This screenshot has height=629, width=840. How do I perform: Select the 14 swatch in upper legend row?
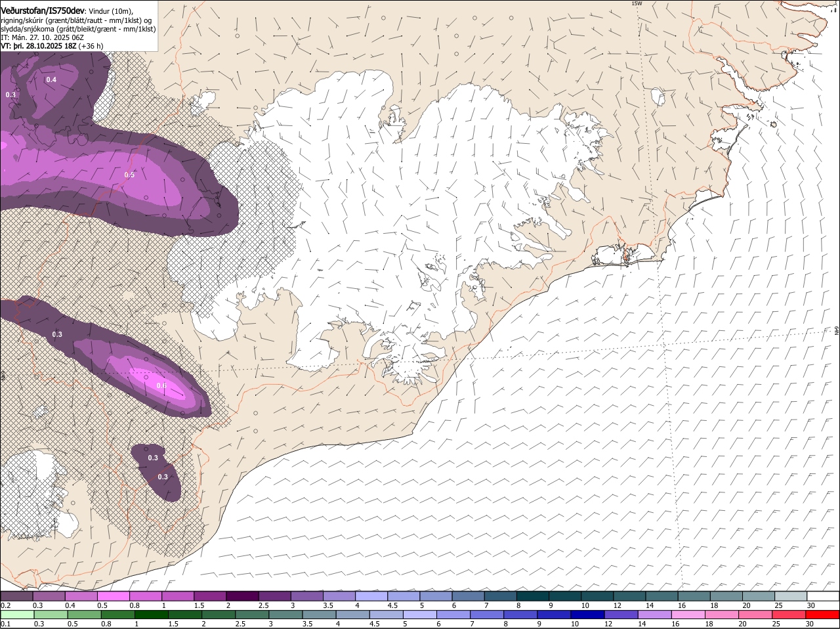coord(661,596)
